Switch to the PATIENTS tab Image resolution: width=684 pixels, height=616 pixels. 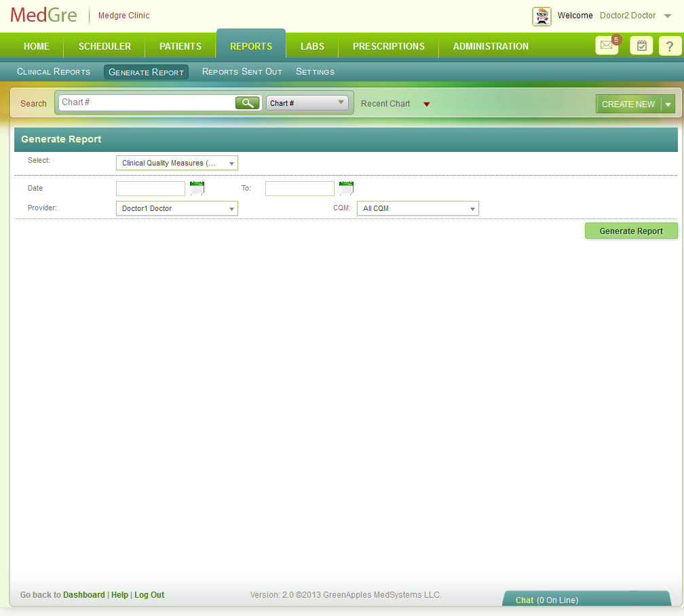[x=180, y=46]
